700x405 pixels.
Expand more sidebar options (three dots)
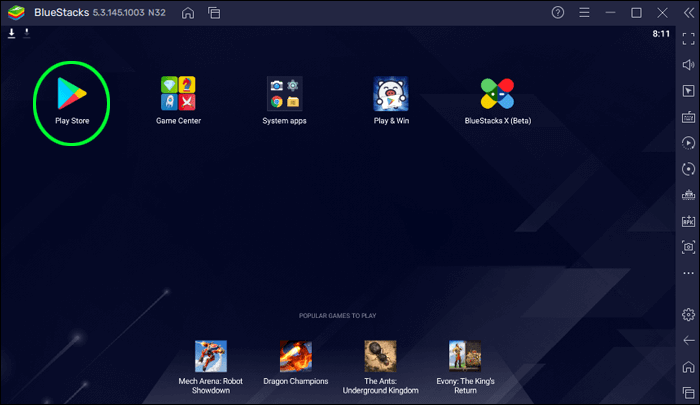coord(688,272)
